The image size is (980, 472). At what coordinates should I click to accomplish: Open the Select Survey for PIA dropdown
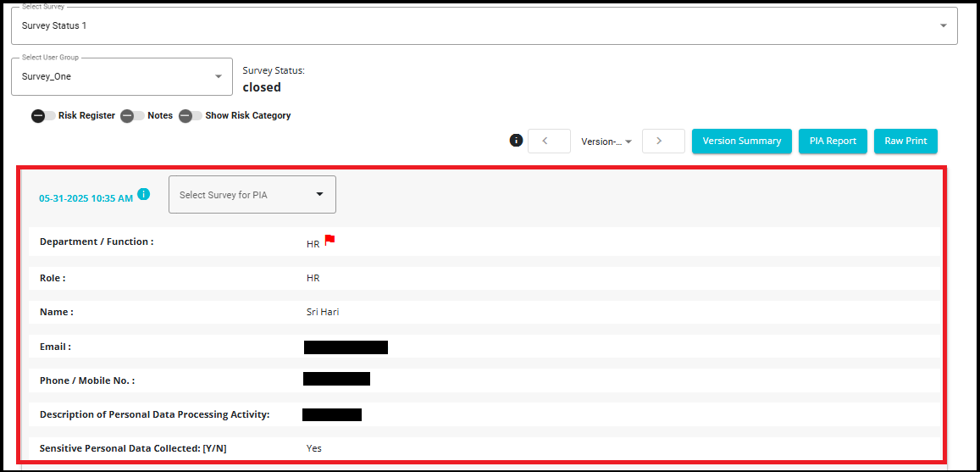(252, 195)
